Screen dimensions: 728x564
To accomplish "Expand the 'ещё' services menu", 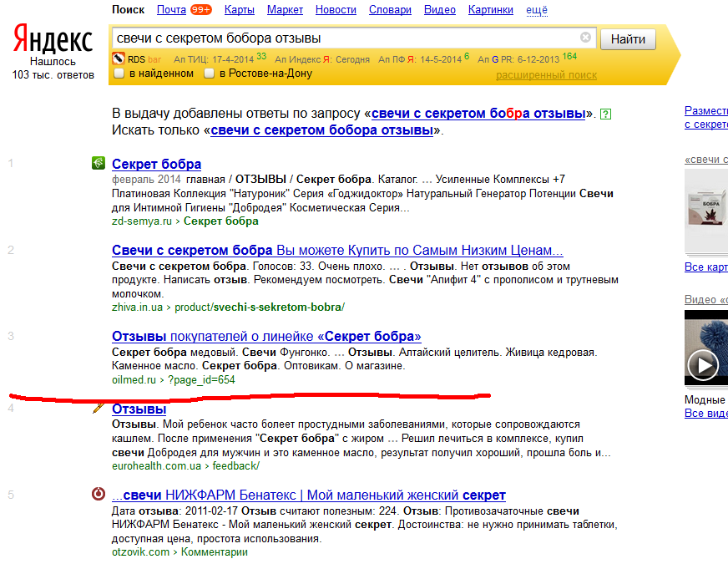I will pos(537,10).
